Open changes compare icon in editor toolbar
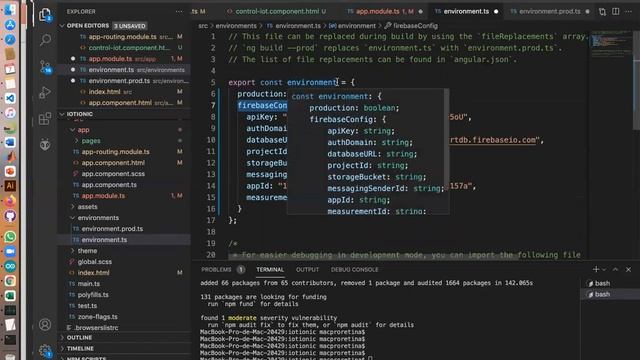The height and width of the screenshot is (360, 640). point(602,11)
